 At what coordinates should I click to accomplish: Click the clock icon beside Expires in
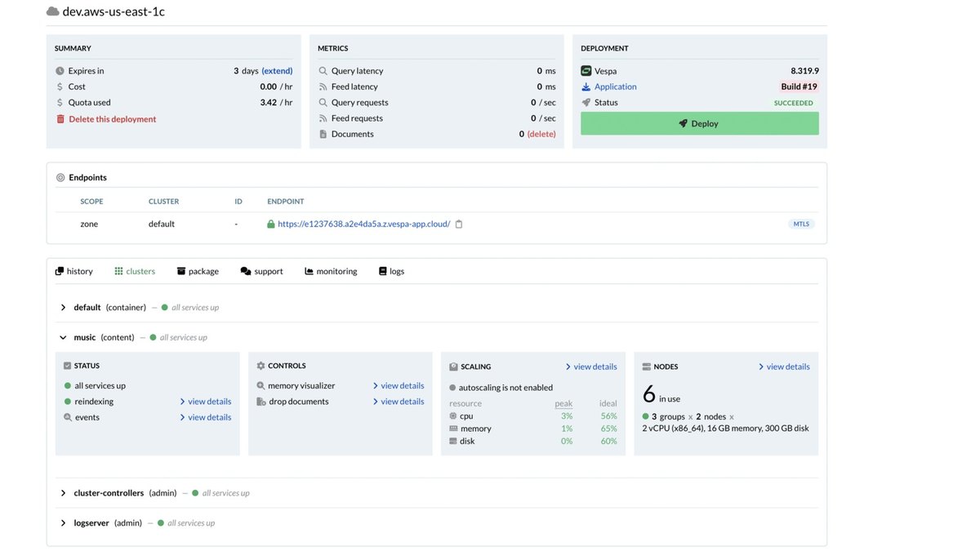[60, 71]
